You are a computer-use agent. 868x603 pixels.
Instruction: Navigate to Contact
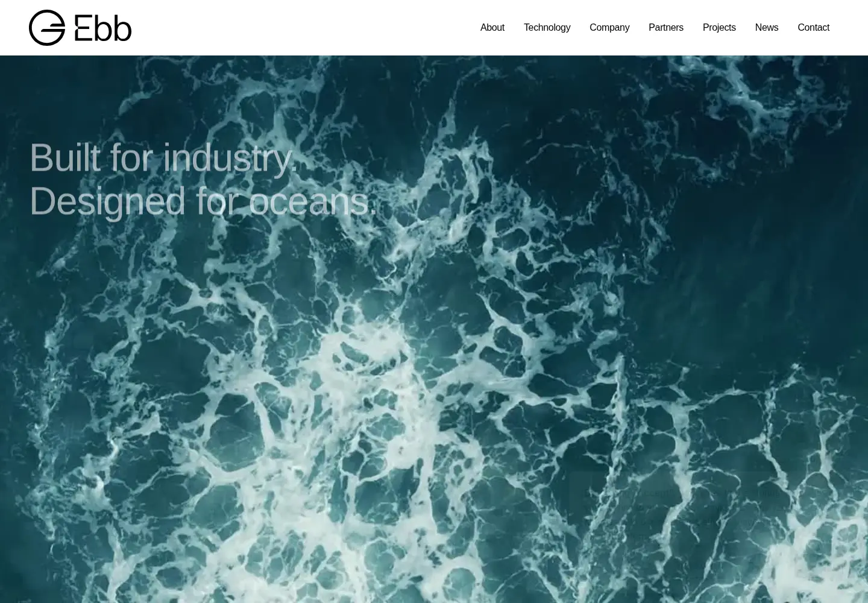click(813, 28)
